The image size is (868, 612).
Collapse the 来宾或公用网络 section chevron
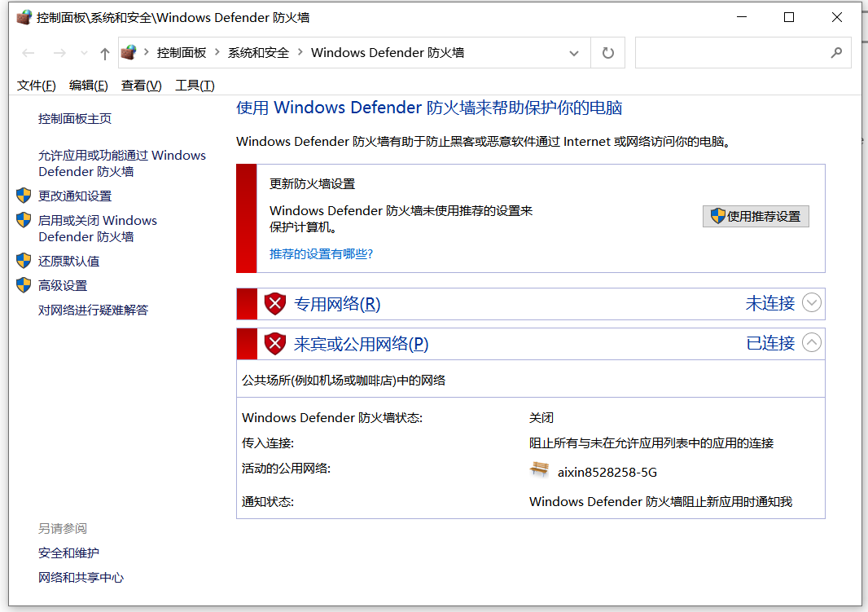(811, 343)
